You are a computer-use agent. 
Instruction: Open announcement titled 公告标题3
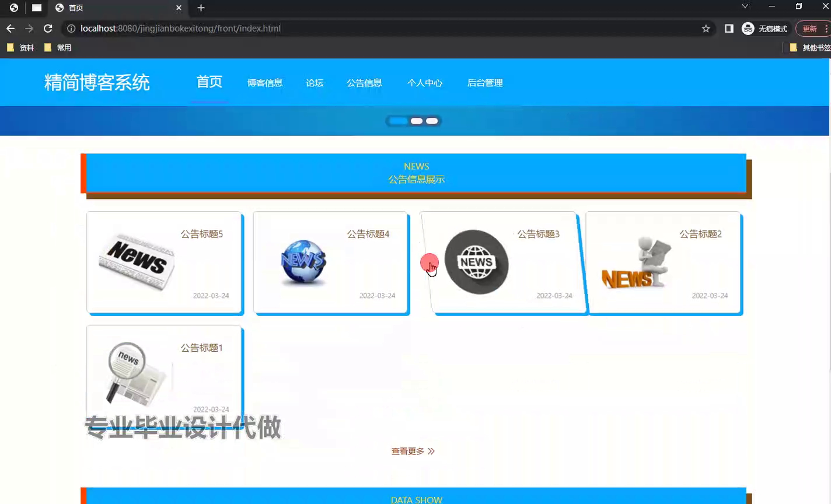(x=538, y=234)
